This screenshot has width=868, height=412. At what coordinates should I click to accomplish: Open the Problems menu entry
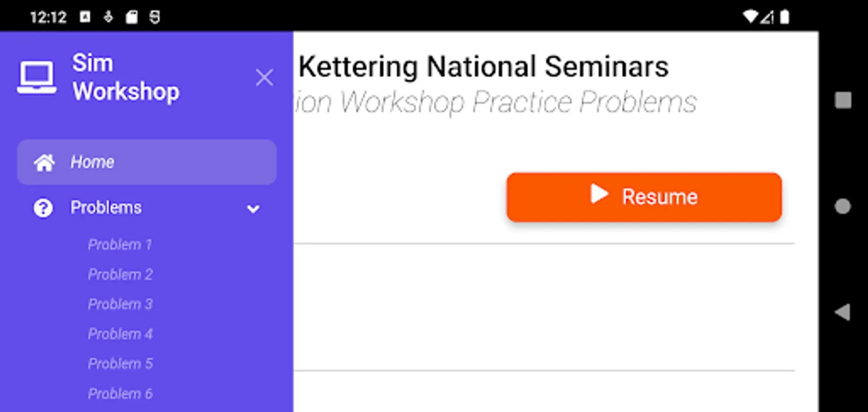tap(106, 208)
